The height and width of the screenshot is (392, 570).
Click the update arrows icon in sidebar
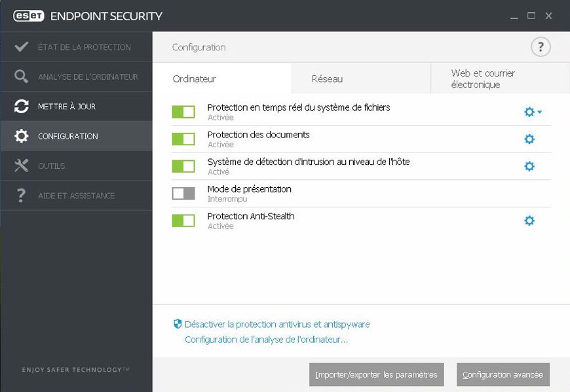pos(22,107)
